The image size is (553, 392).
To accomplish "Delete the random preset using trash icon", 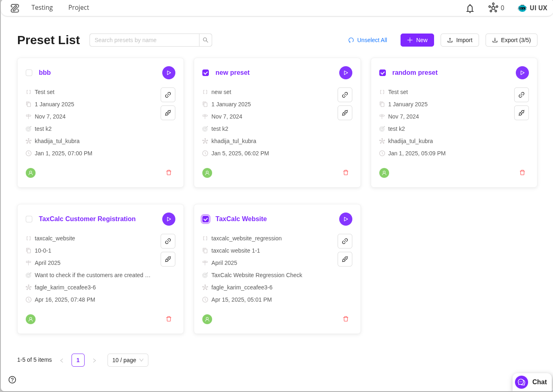I will pos(522,172).
